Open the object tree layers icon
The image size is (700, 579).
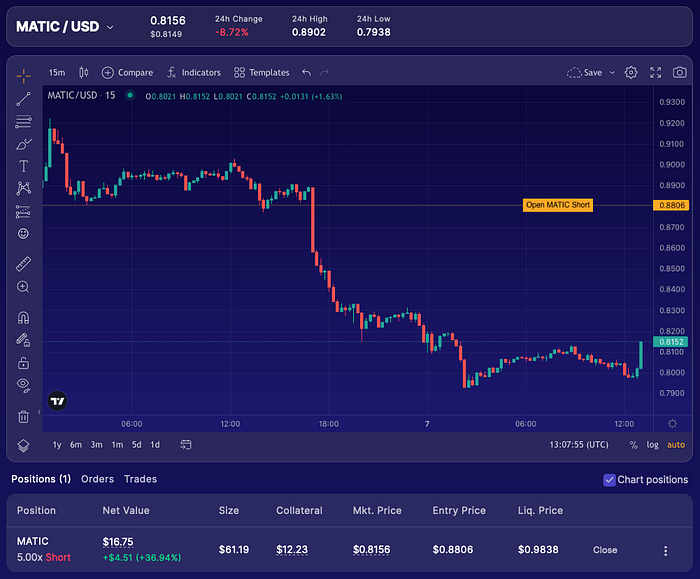[23, 445]
